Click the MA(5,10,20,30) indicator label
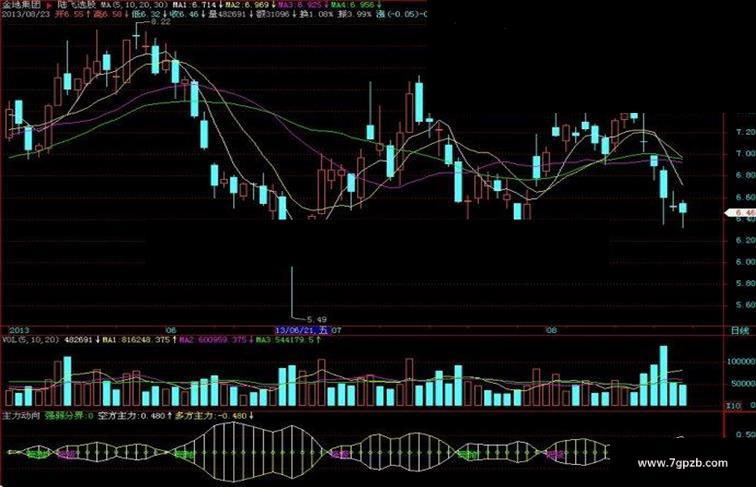The image size is (756, 487). point(135,5)
